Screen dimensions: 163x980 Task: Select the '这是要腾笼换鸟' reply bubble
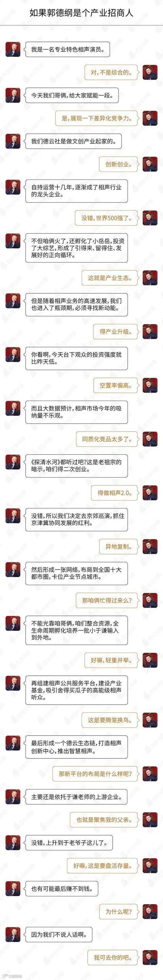point(109,720)
